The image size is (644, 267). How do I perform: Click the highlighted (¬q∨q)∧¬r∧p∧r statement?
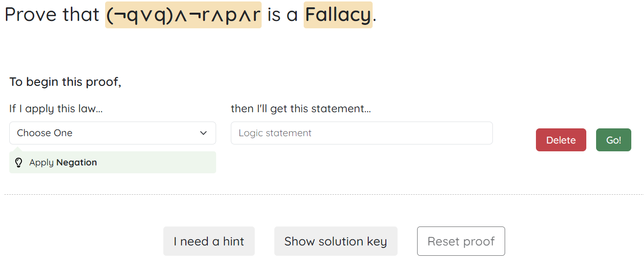pos(183,15)
